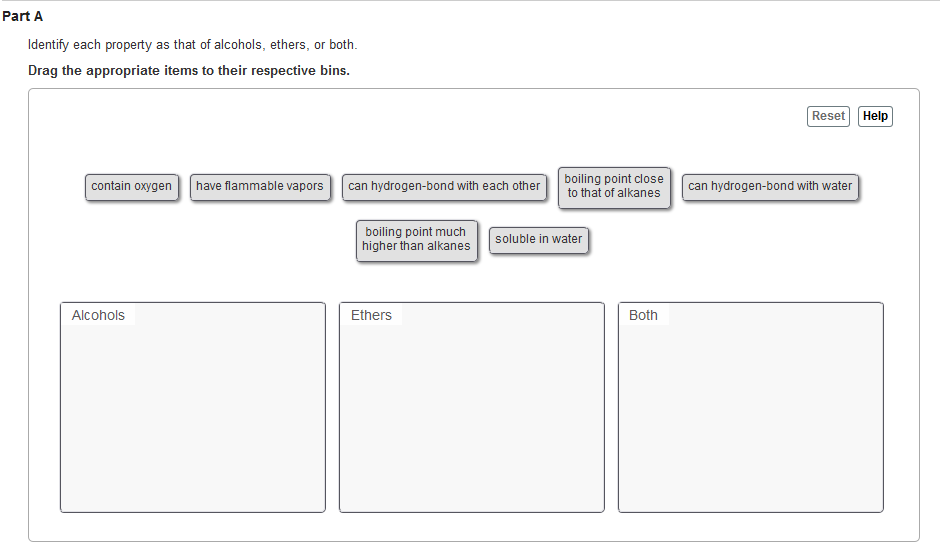
Task: Click "boiling point close to that of alkanes"
Action: coord(614,187)
